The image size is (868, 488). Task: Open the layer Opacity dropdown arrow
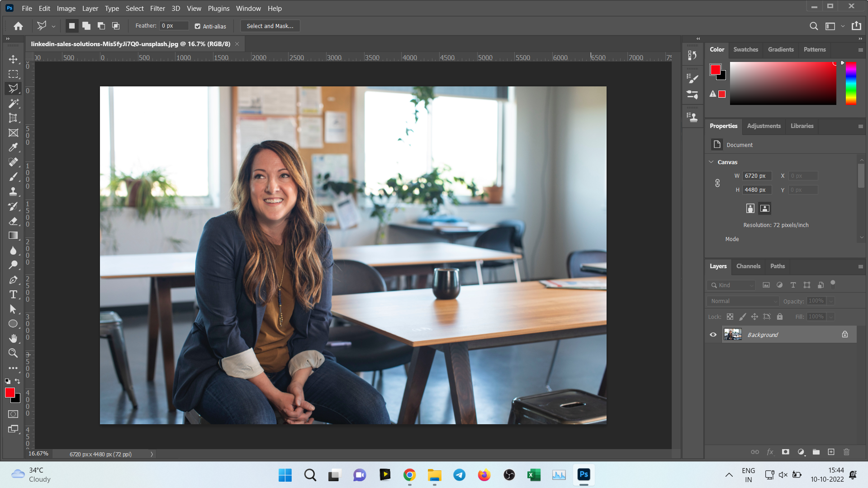[831, 301]
